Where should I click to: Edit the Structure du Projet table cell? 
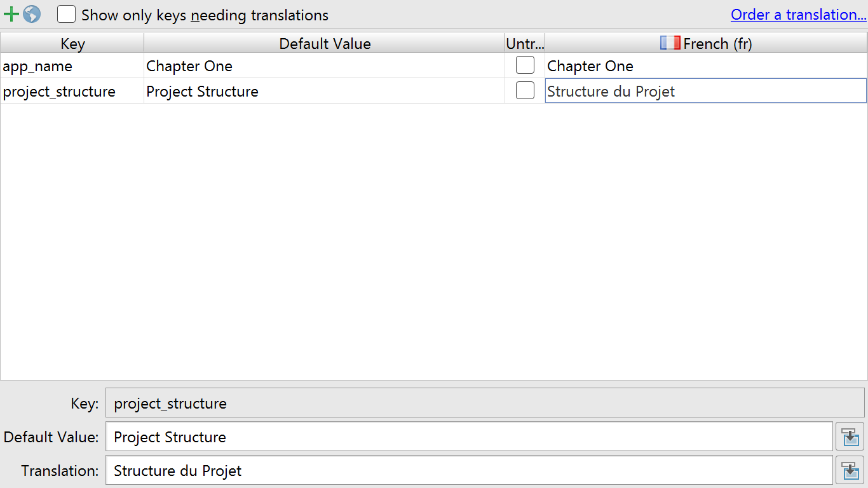click(x=706, y=91)
